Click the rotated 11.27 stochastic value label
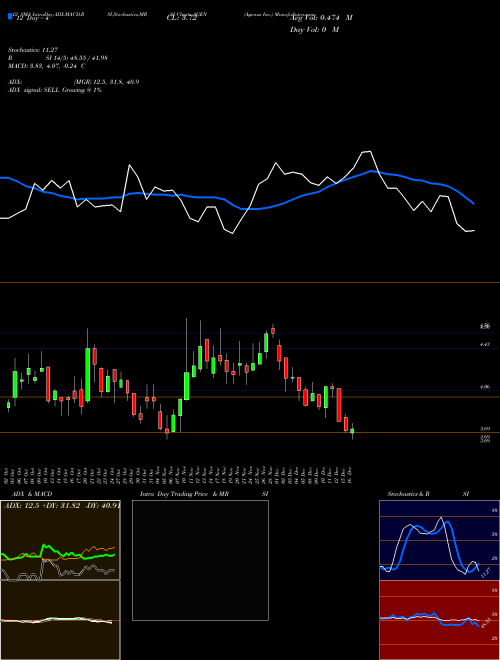The image size is (500, 660). point(485,572)
